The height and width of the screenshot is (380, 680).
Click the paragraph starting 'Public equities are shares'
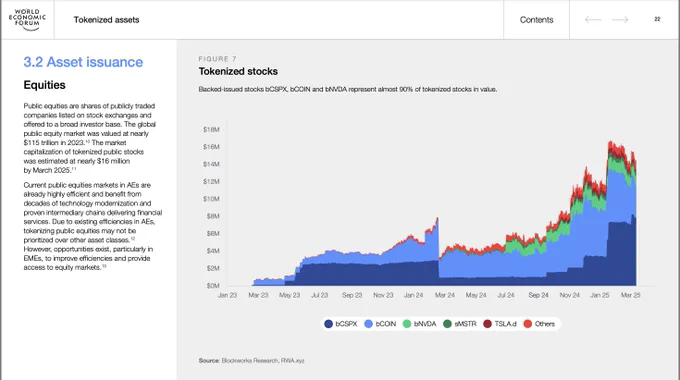tap(90, 138)
